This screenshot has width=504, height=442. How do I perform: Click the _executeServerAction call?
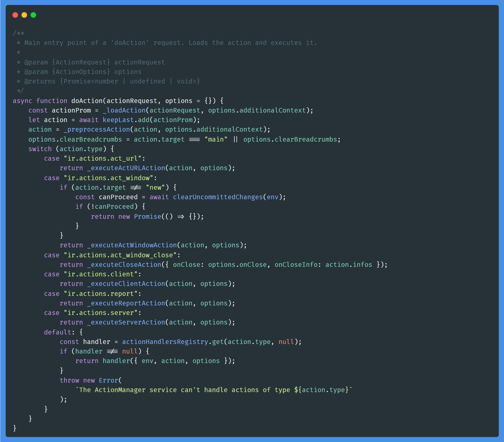click(126, 322)
